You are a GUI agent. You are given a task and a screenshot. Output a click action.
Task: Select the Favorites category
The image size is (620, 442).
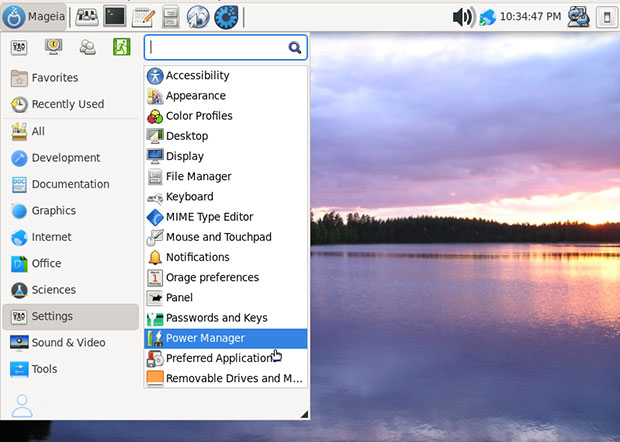[70, 78]
